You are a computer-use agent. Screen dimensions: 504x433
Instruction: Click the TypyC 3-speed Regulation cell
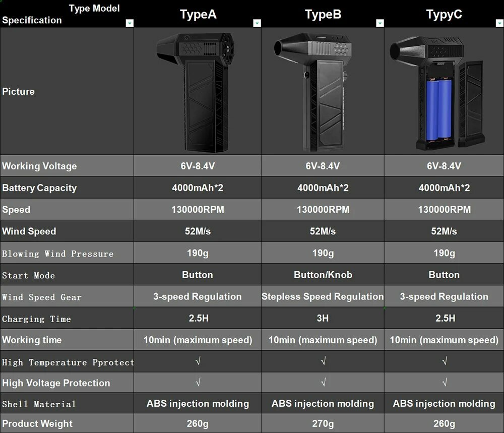[444, 296]
